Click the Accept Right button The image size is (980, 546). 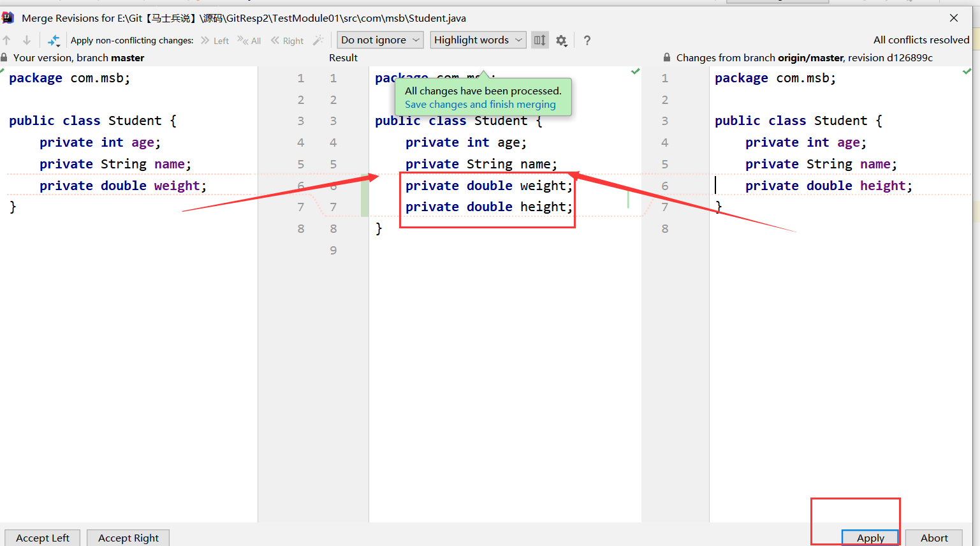click(128, 538)
